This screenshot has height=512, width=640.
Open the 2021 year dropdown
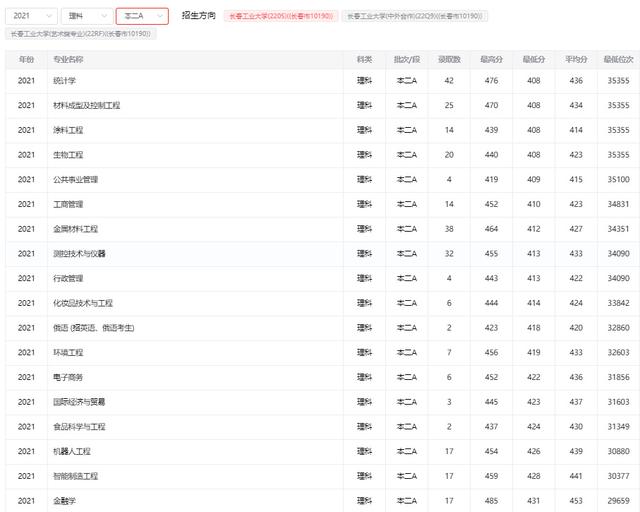coord(31,16)
